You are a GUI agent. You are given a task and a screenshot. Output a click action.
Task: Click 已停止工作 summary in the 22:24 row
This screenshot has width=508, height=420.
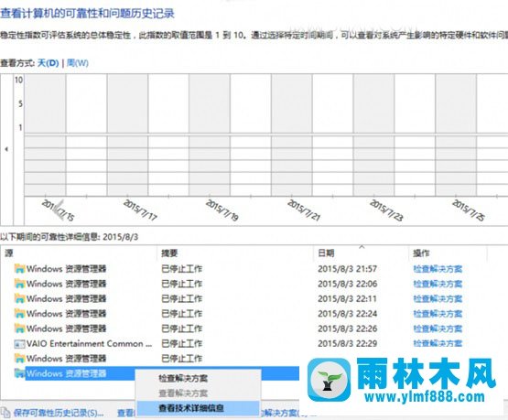point(182,314)
